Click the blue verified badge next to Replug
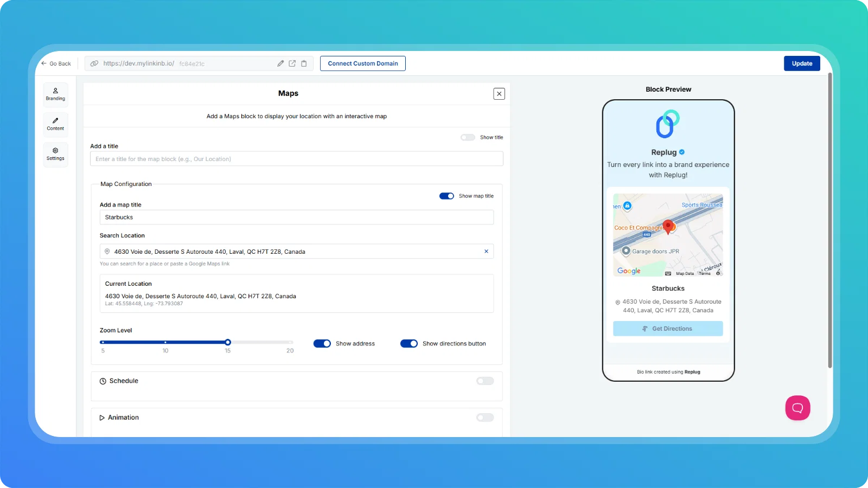The width and height of the screenshot is (868, 488). [x=682, y=152]
